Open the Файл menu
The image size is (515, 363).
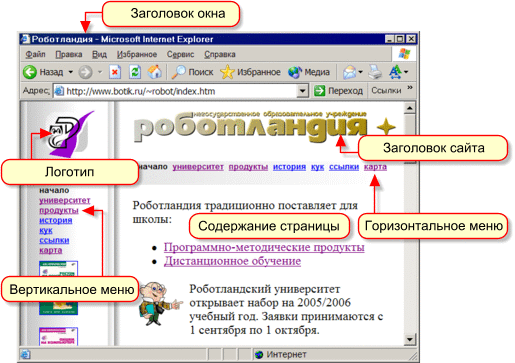35,54
